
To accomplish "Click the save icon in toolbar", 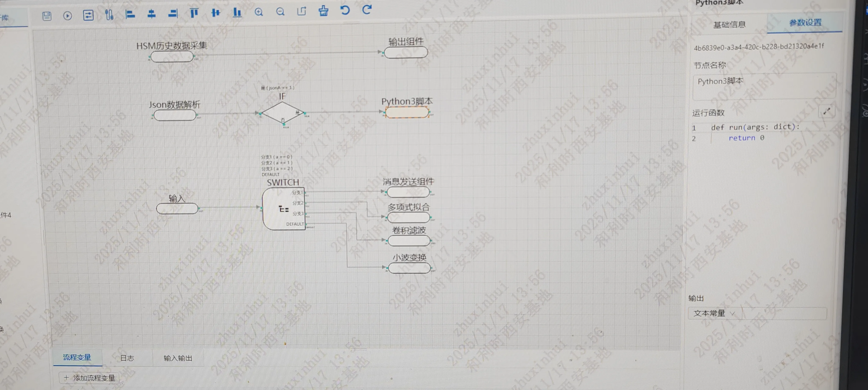I will tap(47, 16).
